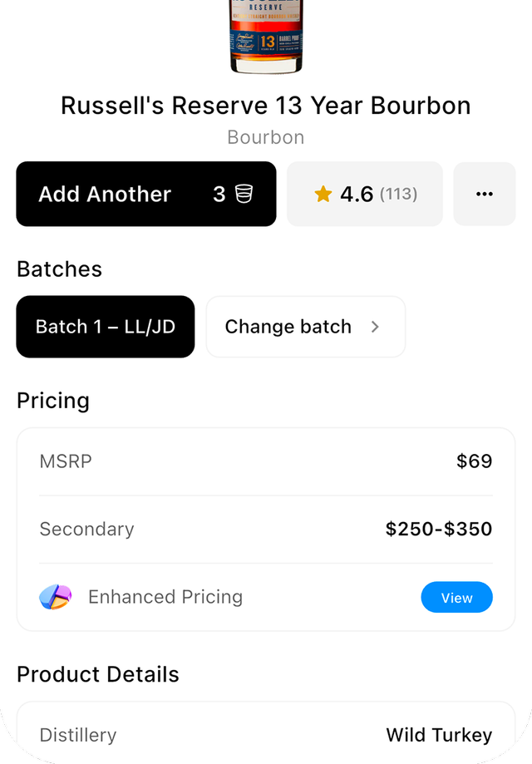The image size is (532, 764).
Task: Click the Change batch chevron arrow
Action: [x=375, y=327]
